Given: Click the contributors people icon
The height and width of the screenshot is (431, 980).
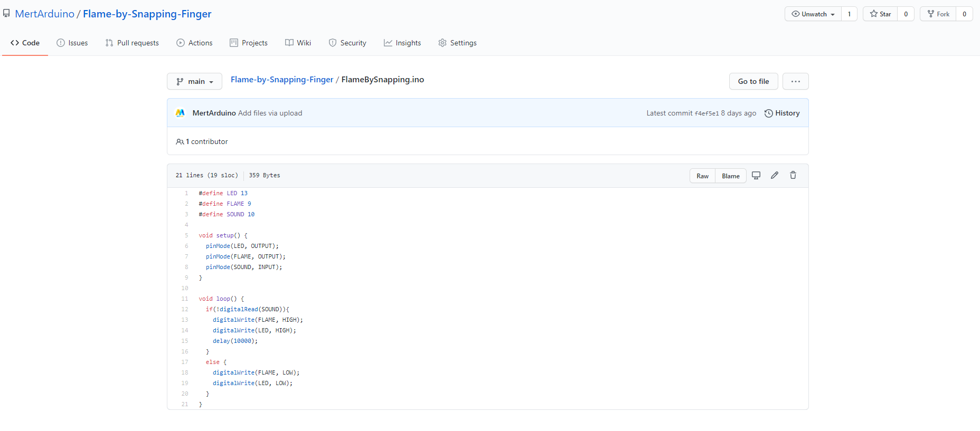Looking at the screenshot, I should coord(180,141).
